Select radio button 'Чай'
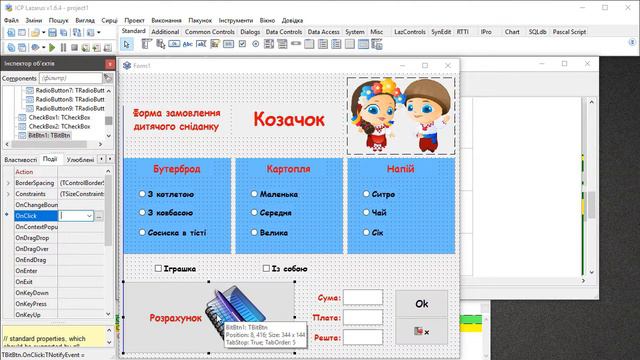The image size is (640, 360). [366, 213]
